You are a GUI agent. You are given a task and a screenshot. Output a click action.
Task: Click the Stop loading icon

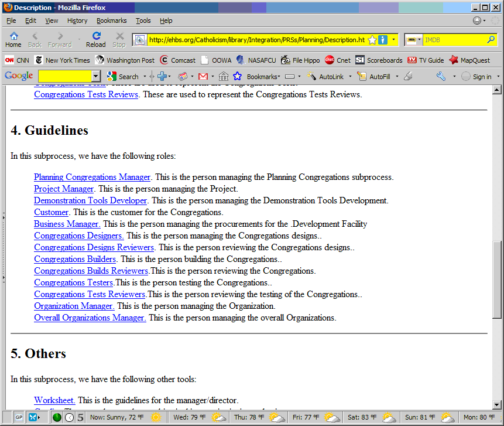pos(119,40)
